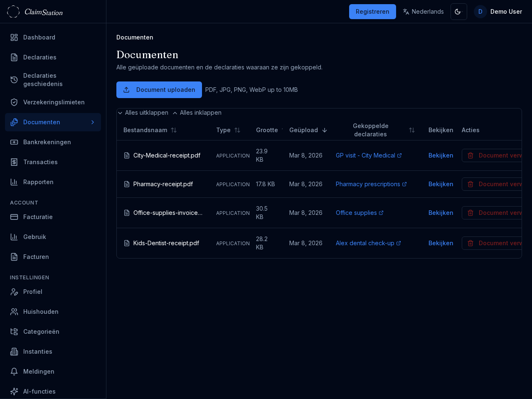This screenshot has height=399, width=532.
Task: Toggle dark mode with the moon icon
Action: pyautogui.click(x=458, y=12)
